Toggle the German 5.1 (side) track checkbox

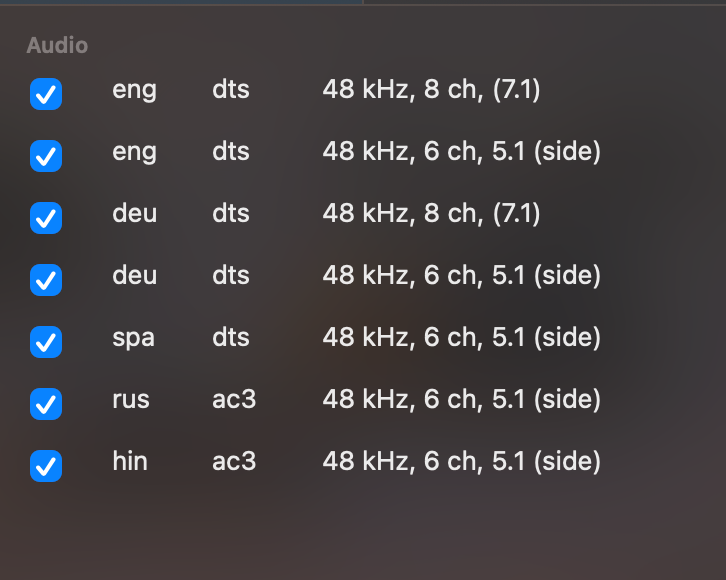point(46,280)
